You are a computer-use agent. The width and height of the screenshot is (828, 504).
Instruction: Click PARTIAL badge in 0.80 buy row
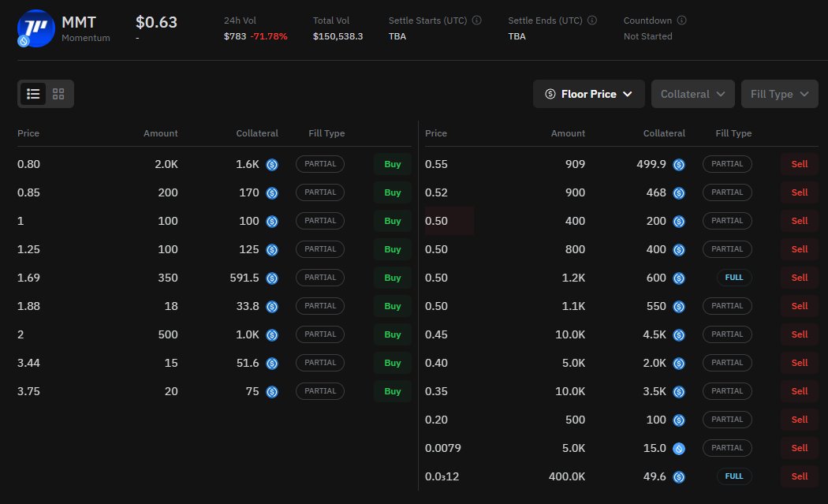(320, 164)
